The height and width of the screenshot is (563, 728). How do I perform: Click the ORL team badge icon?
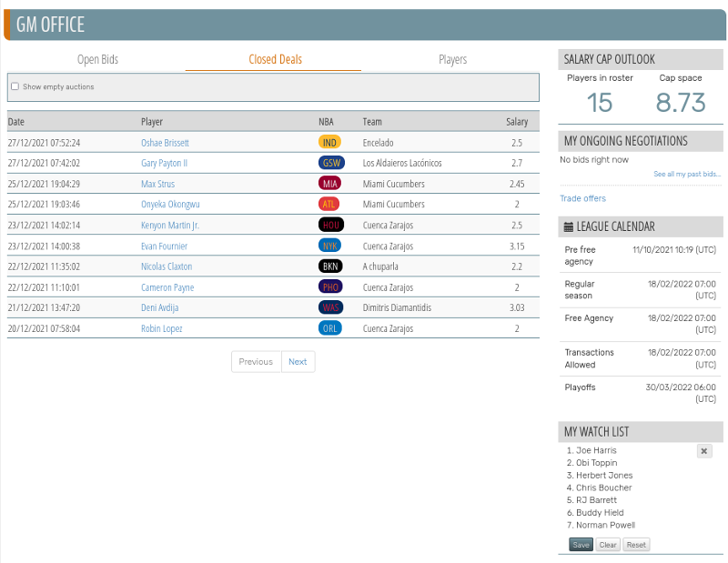click(x=330, y=328)
